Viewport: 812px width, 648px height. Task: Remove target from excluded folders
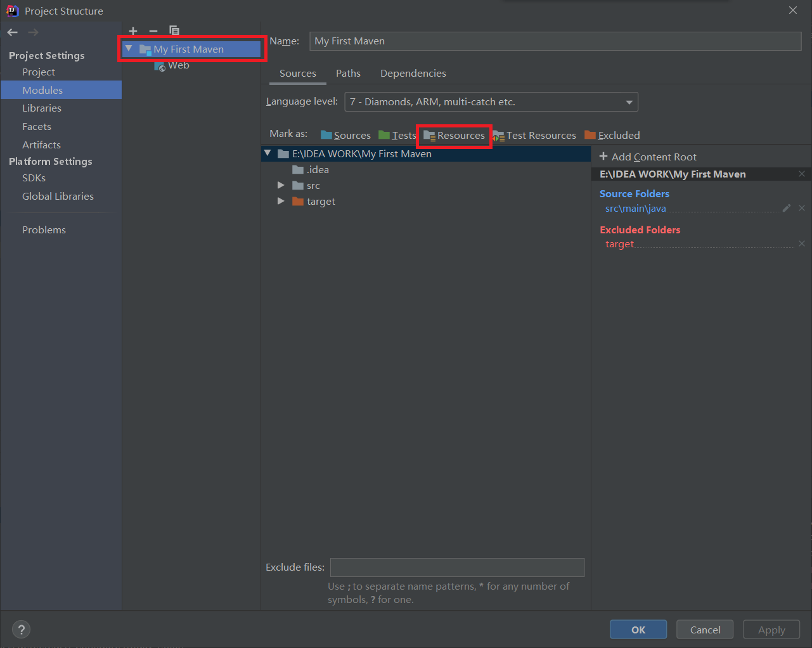click(802, 243)
